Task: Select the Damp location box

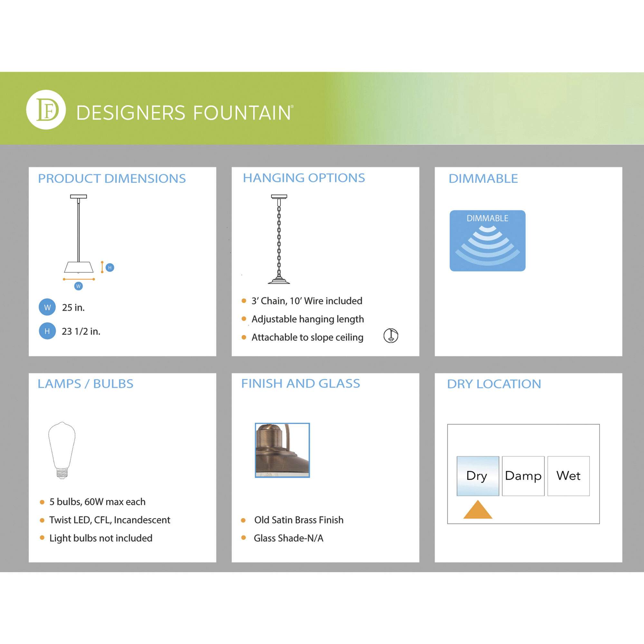Action: coord(523,476)
